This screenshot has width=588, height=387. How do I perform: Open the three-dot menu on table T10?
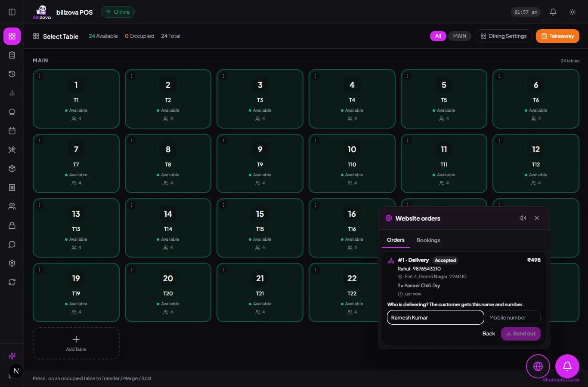(x=316, y=141)
